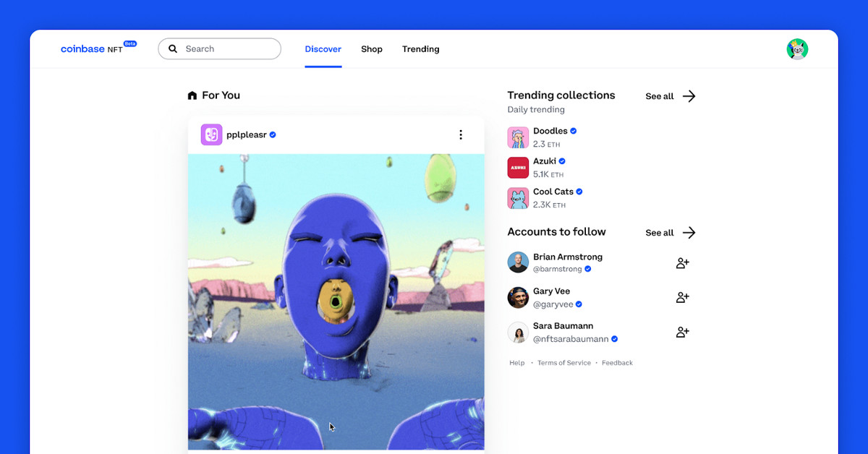Go to the Trending tab
Viewport: 868px width, 454px height.
tap(421, 49)
